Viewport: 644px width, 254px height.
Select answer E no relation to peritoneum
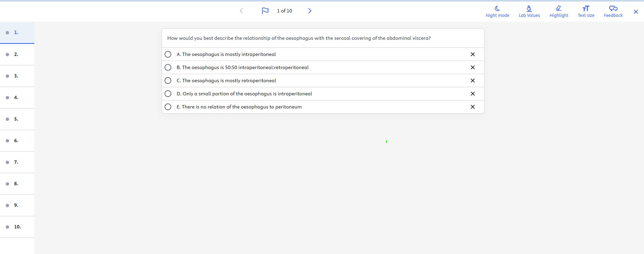[168, 107]
